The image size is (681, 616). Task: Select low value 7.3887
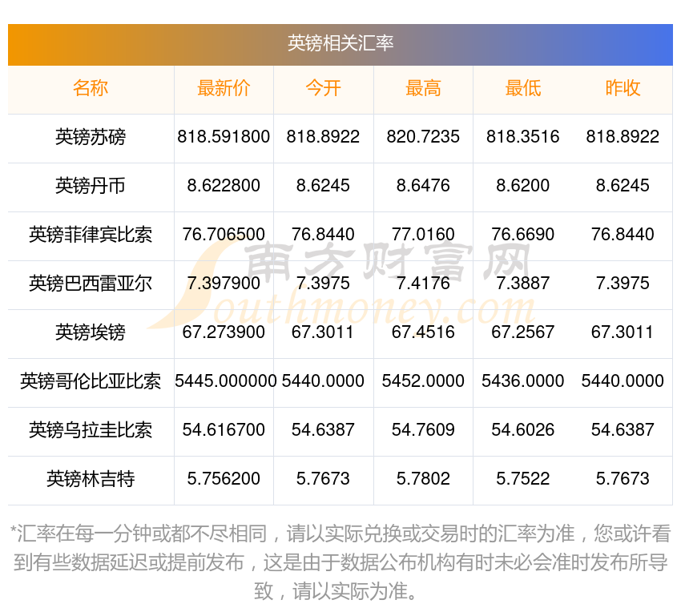(x=523, y=284)
